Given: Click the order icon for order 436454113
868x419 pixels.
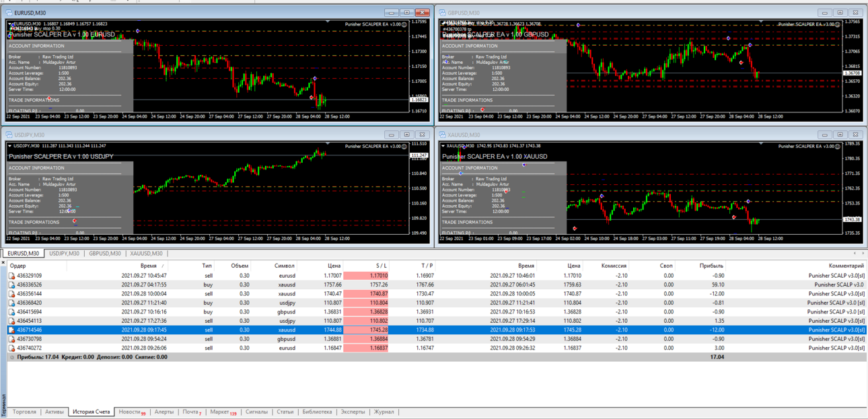Looking at the screenshot, I should click(x=11, y=321).
